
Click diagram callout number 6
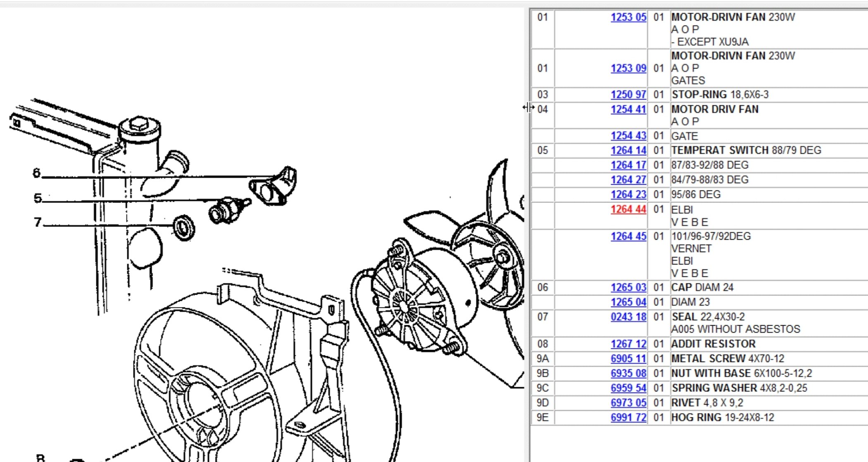point(37,173)
